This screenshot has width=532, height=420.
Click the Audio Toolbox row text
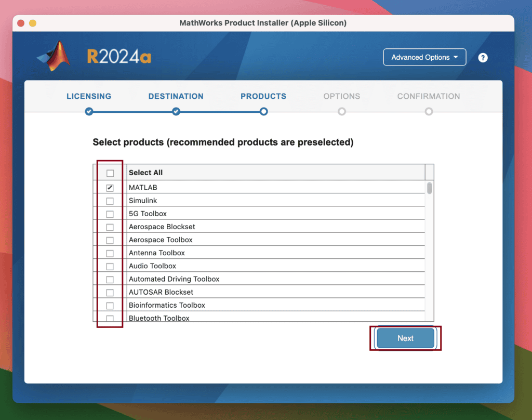[x=152, y=266]
